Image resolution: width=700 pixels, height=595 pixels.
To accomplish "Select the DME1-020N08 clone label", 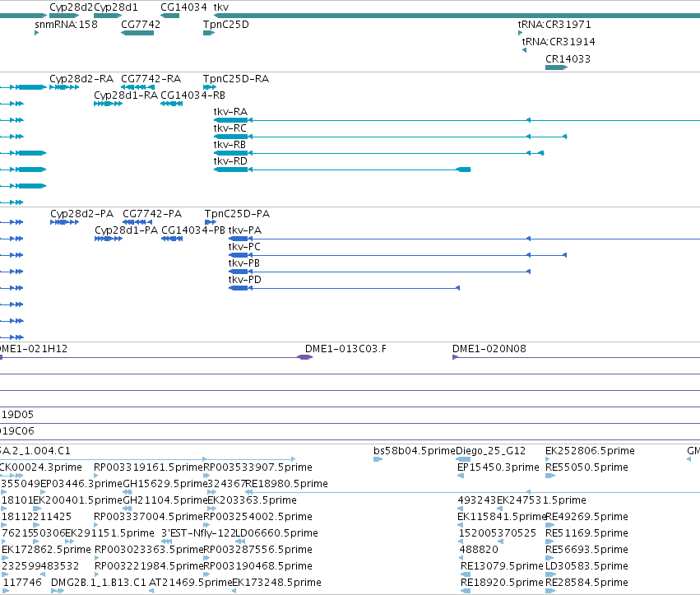I will point(489,348).
